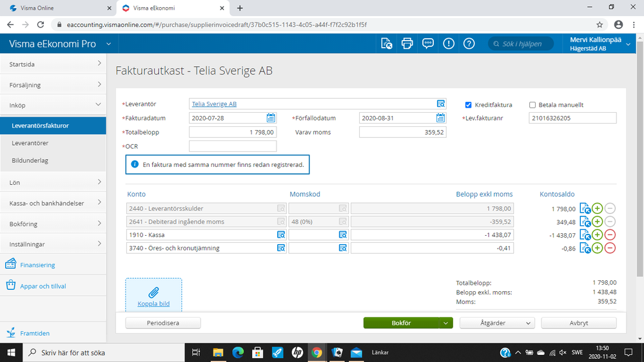Click the Periodisera button
Viewport: 644px width, 362px height.
click(163, 323)
